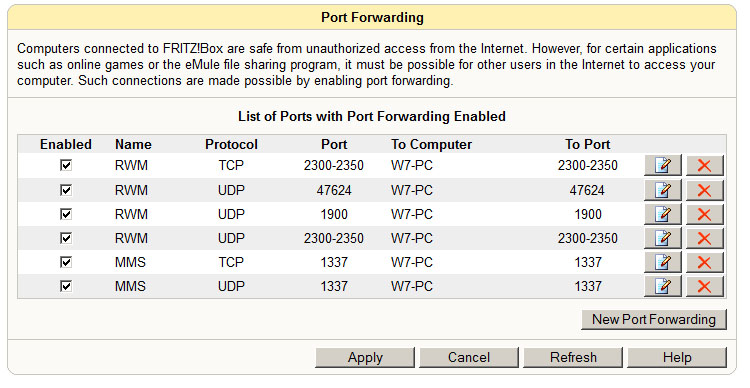Delete the RWM UDP 47624 rule
The image size is (750, 388).
pyautogui.click(x=704, y=190)
